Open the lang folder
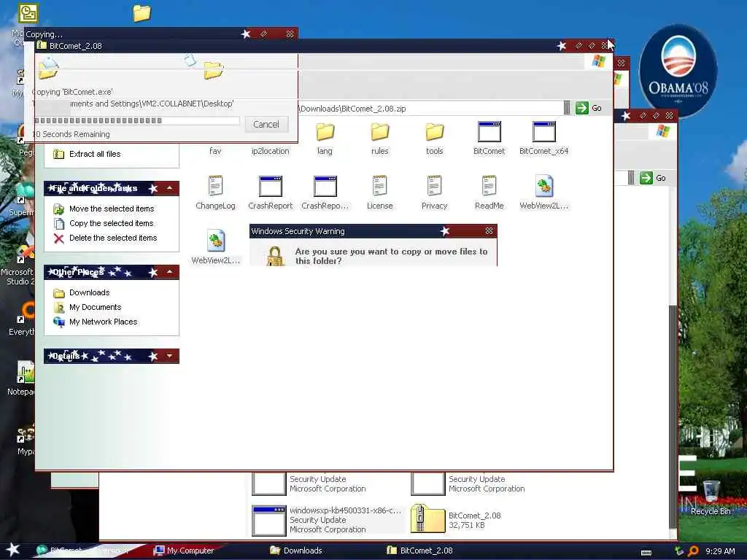The image size is (747, 560). point(325,138)
